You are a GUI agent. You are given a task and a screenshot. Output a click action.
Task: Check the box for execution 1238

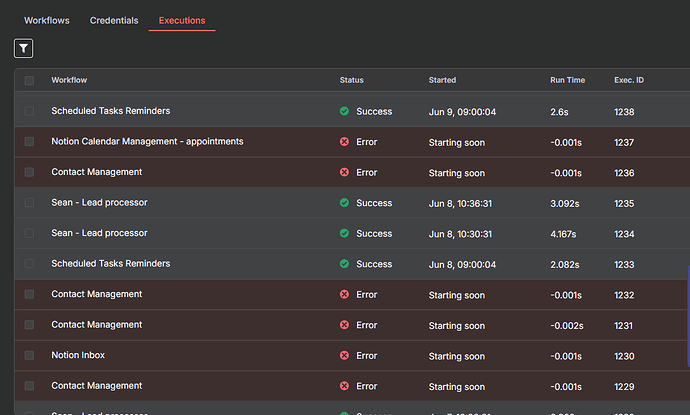pyautogui.click(x=29, y=111)
